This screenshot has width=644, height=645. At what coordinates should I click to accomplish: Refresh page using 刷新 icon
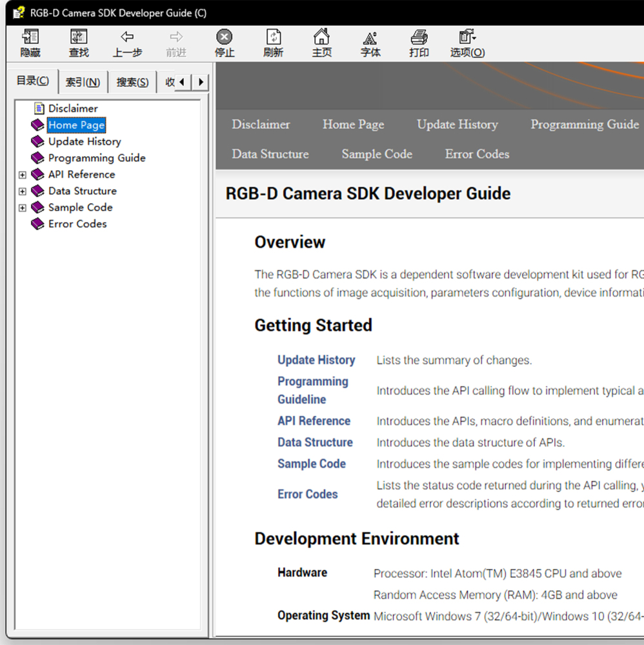click(x=273, y=43)
